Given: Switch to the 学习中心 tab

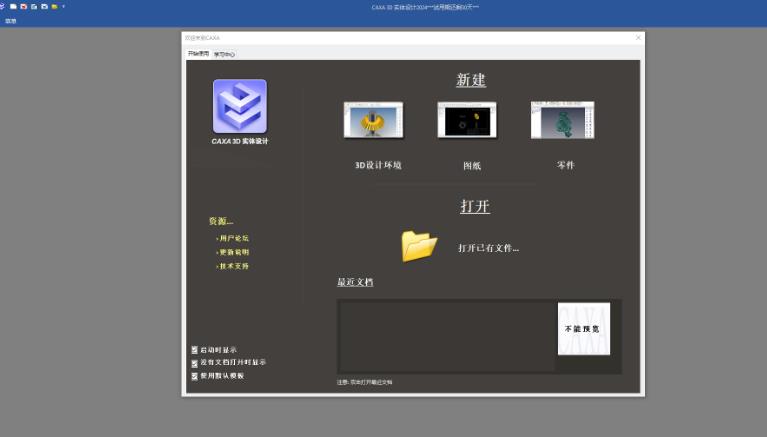Looking at the screenshot, I should point(224,54).
